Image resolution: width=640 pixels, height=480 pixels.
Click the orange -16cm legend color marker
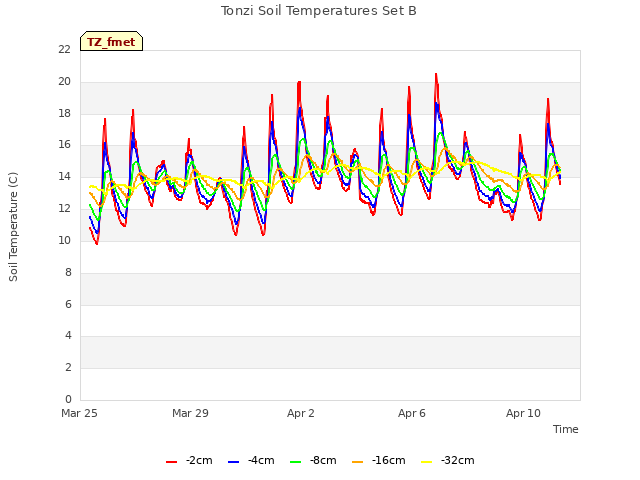pyautogui.click(x=358, y=462)
